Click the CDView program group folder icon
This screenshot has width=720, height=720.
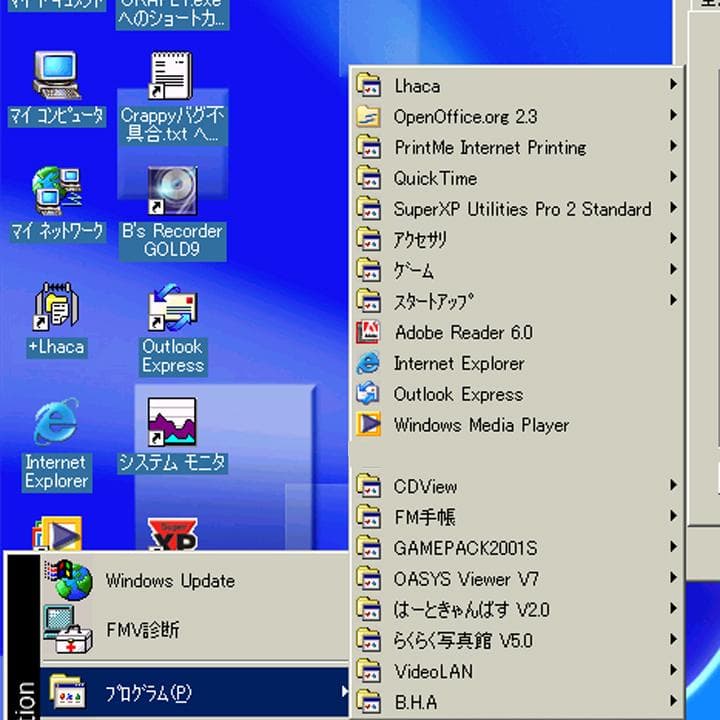click(x=368, y=486)
